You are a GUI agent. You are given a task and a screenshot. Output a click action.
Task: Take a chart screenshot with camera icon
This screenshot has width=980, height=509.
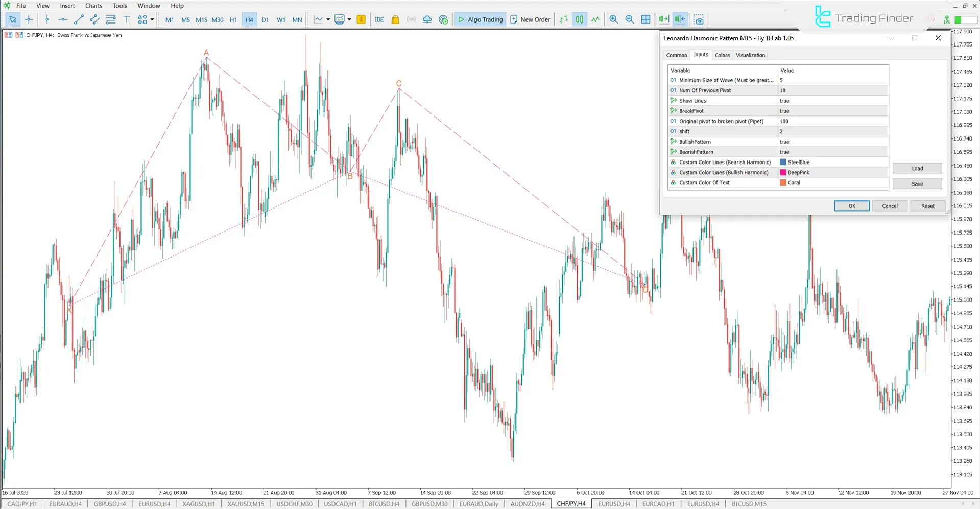point(698,19)
